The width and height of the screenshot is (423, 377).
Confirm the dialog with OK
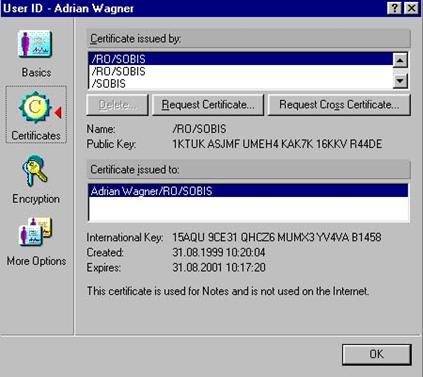point(377,354)
